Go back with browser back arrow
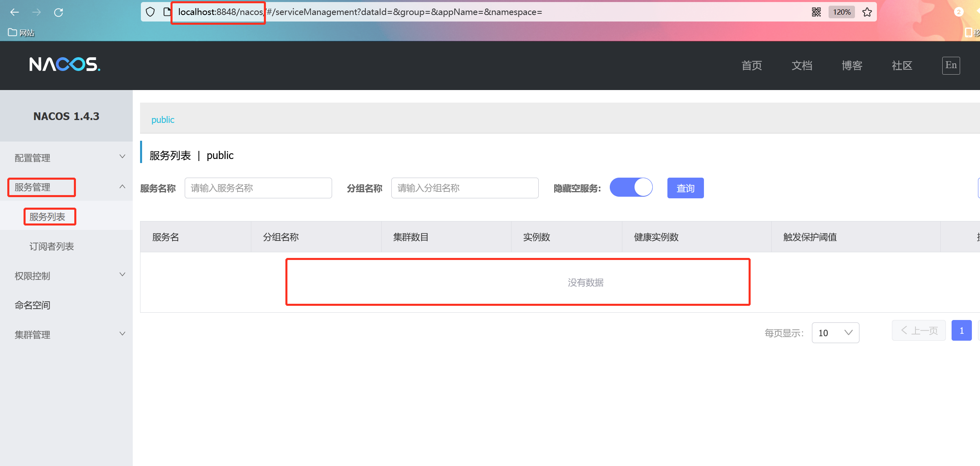The height and width of the screenshot is (466, 980). point(15,12)
